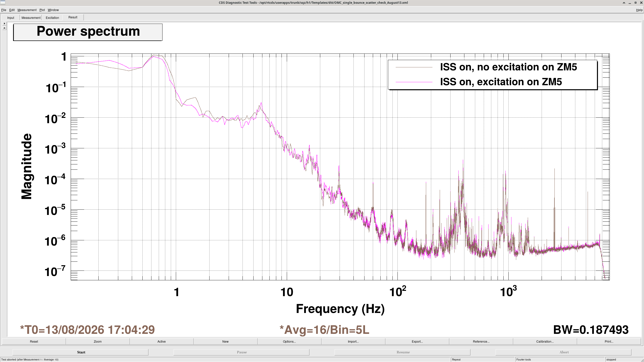The height and width of the screenshot is (362, 644).
Task: Collapse the panel with up arrow
Action: click(x=4, y=28)
